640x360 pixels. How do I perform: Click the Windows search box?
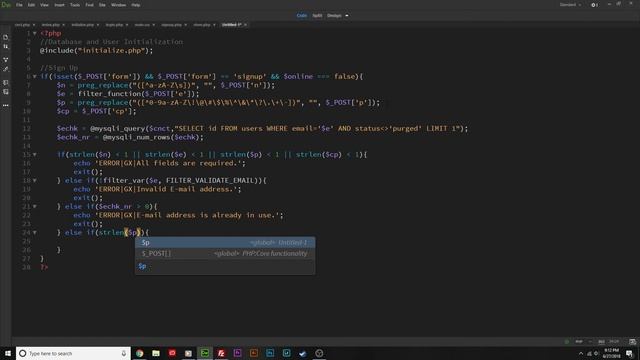[x=73, y=353]
